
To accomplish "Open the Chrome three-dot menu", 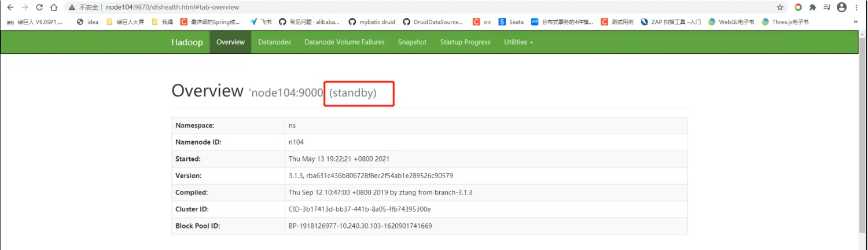I will point(858,8).
